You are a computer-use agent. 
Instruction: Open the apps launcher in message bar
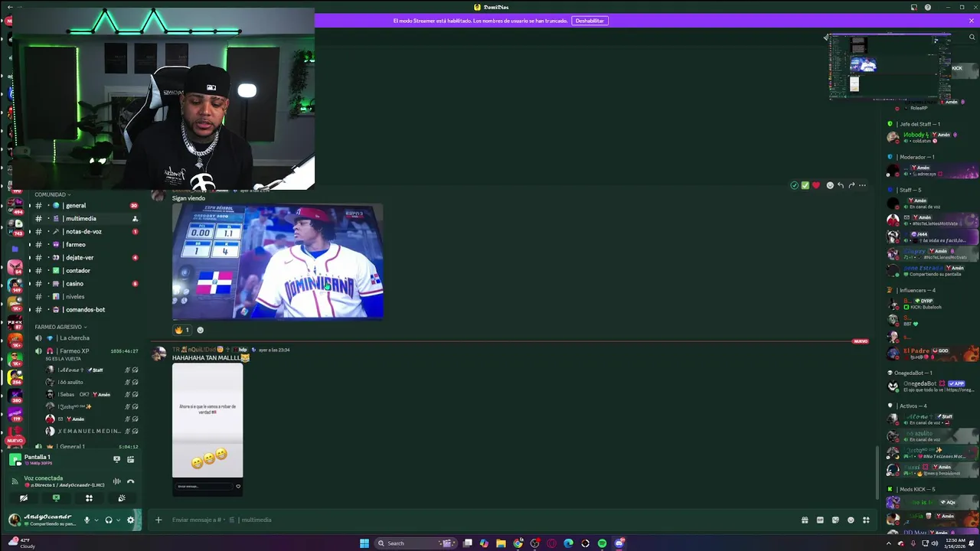(866, 520)
